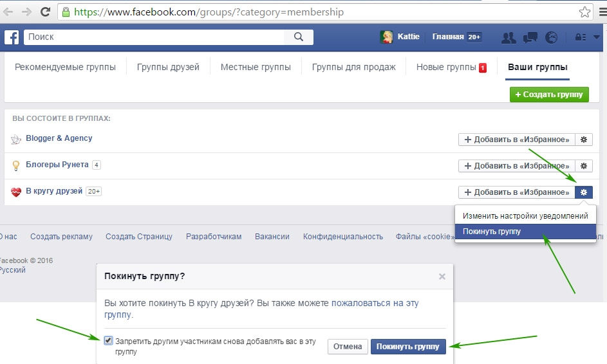The height and width of the screenshot is (364, 607).
Task: Open Kattie's profile picture
Action: [x=386, y=37]
